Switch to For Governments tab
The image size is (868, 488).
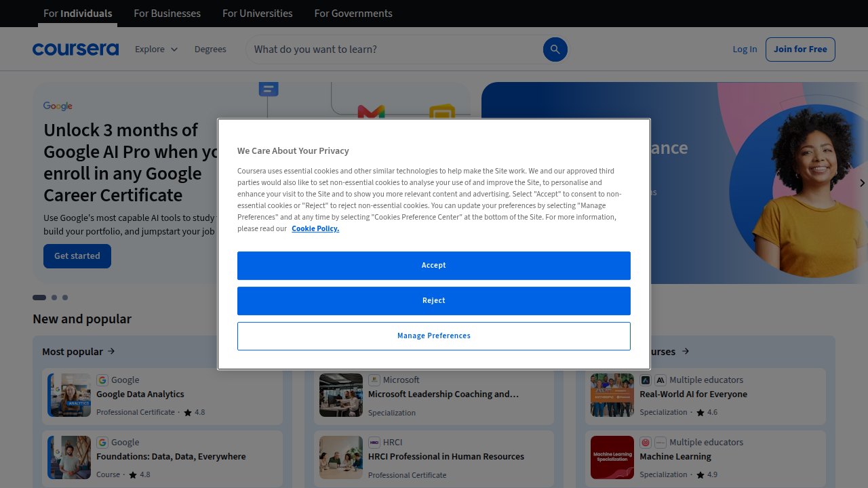pos(353,14)
